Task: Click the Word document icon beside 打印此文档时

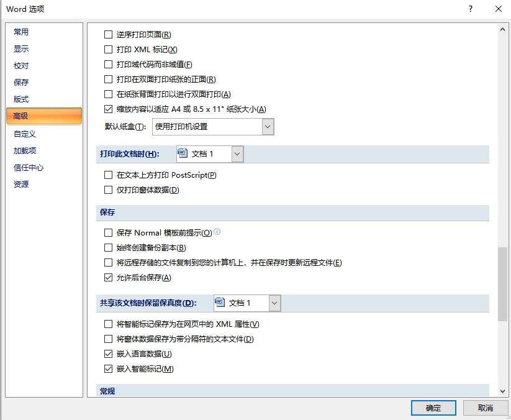Action: coord(182,153)
